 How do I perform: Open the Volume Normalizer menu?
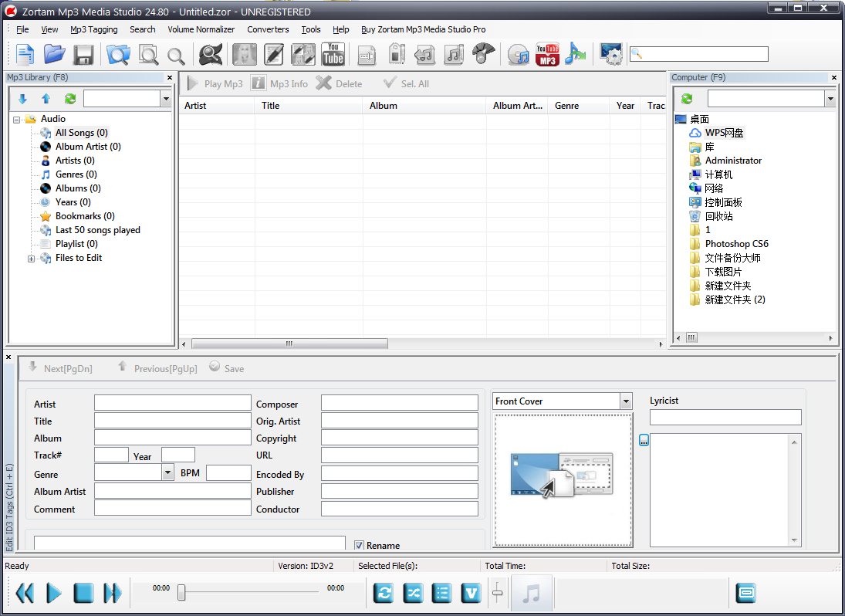[x=201, y=29]
